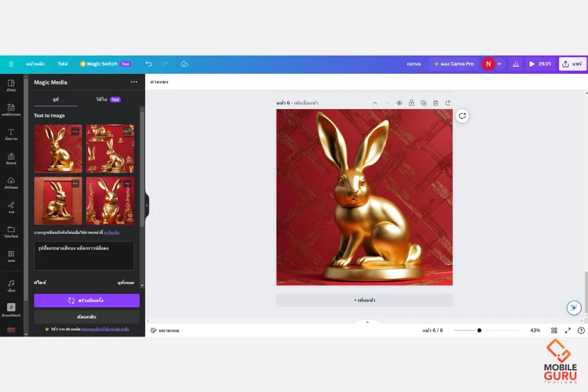Screen dimensions: 588x392
Task: Move page up with chevron arrow
Action: tap(375, 103)
